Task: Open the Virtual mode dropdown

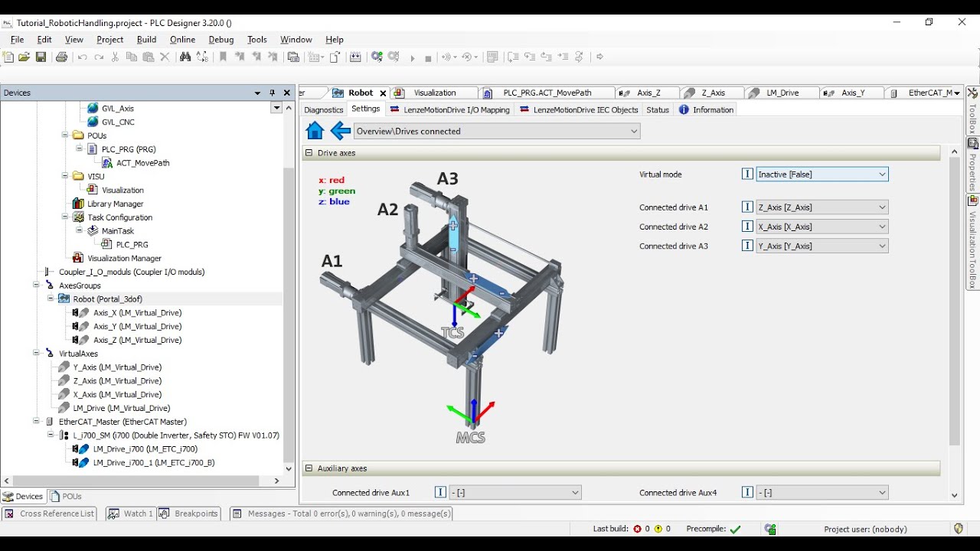Action: tap(882, 174)
